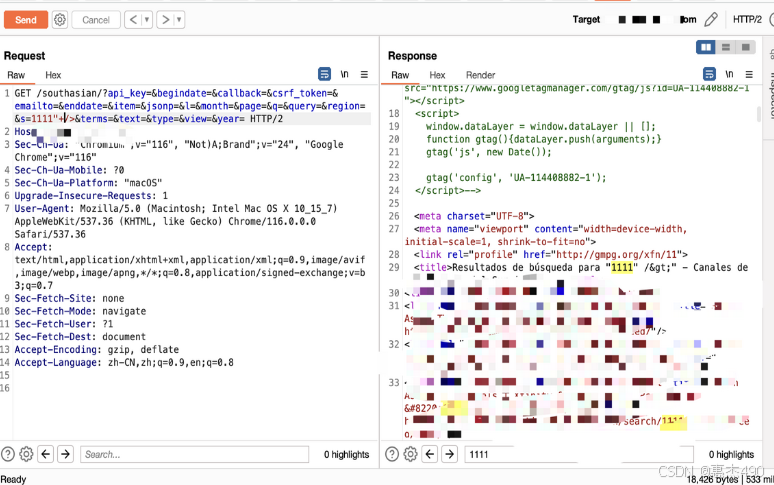Image resolution: width=774 pixels, height=485 pixels.
Task: Toggle pretty-print icon in Request panel
Action: tap(325, 75)
